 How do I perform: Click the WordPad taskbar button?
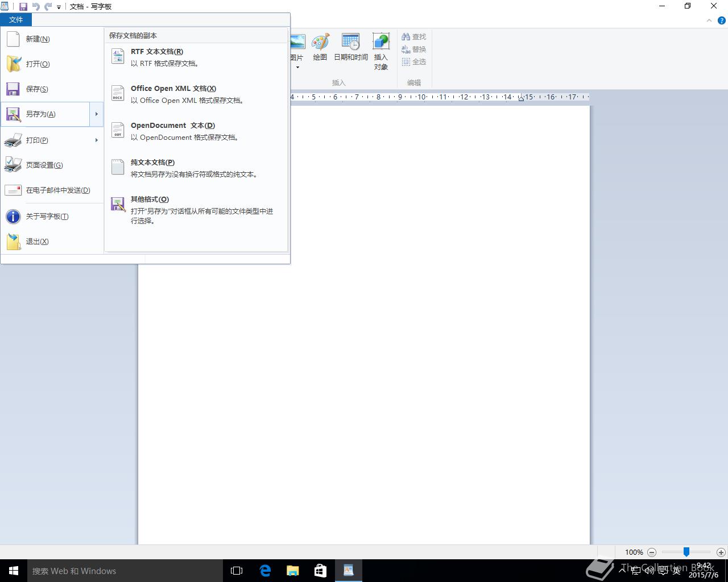[x=348, y=571]
